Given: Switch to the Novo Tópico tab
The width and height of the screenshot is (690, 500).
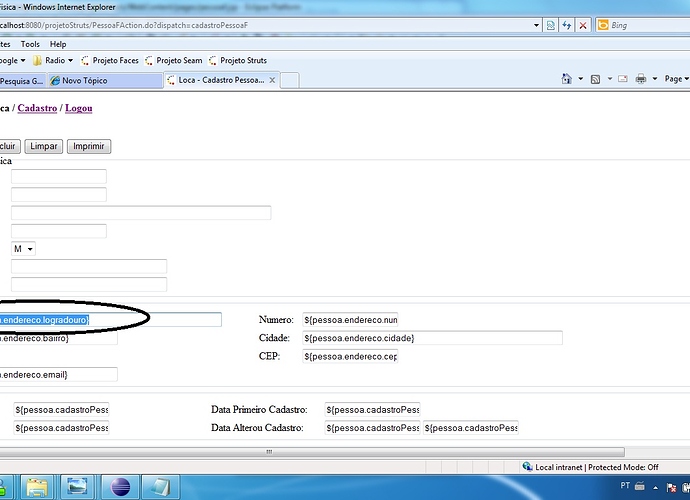Looking at the screenshot, I should pyautogui.click(x=105, y=81).
